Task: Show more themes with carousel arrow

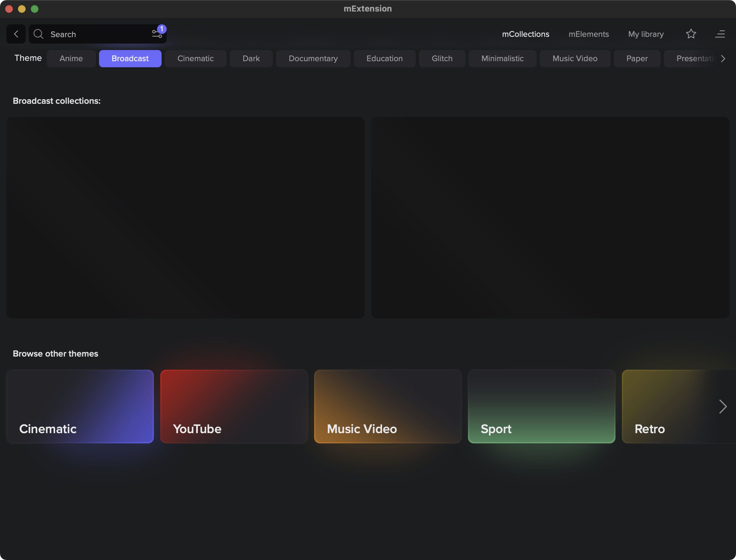Action: tap(722, 406)
